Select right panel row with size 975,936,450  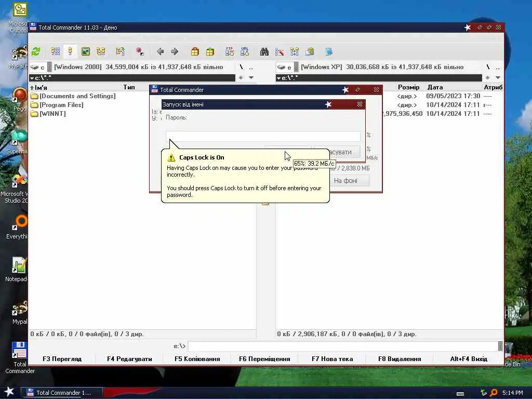pos(443,114)
